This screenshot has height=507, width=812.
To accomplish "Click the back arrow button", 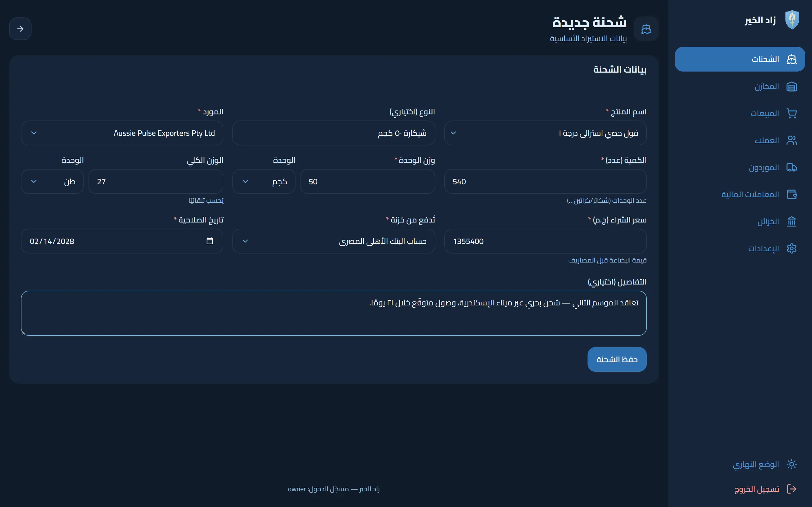I will coord(20,29).
